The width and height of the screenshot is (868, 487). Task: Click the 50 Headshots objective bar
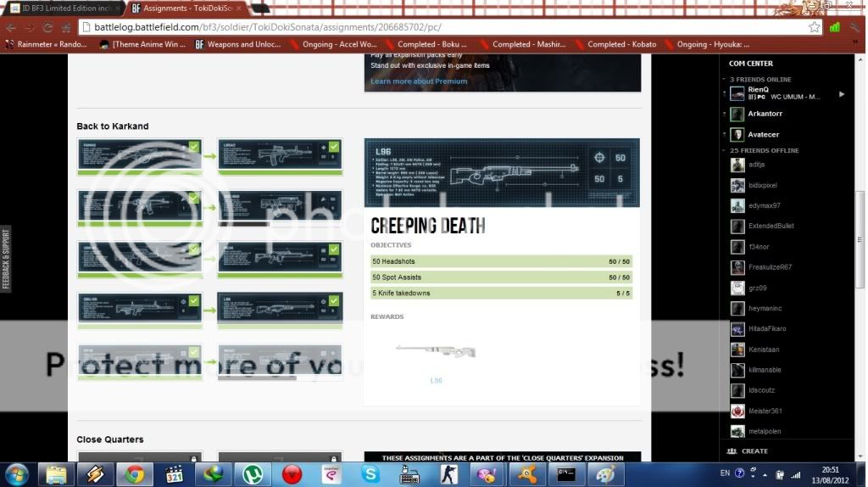pos(501,261)
